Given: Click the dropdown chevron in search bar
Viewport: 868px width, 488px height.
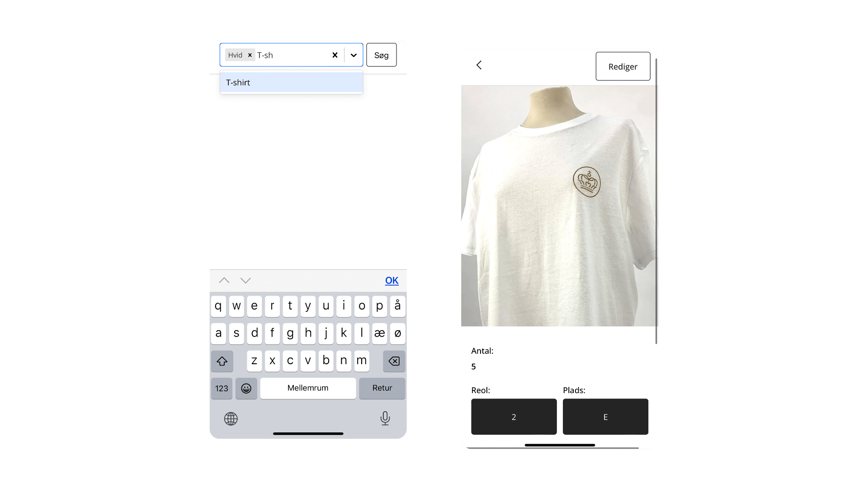Looking at the screenshot, I should 354,55.
